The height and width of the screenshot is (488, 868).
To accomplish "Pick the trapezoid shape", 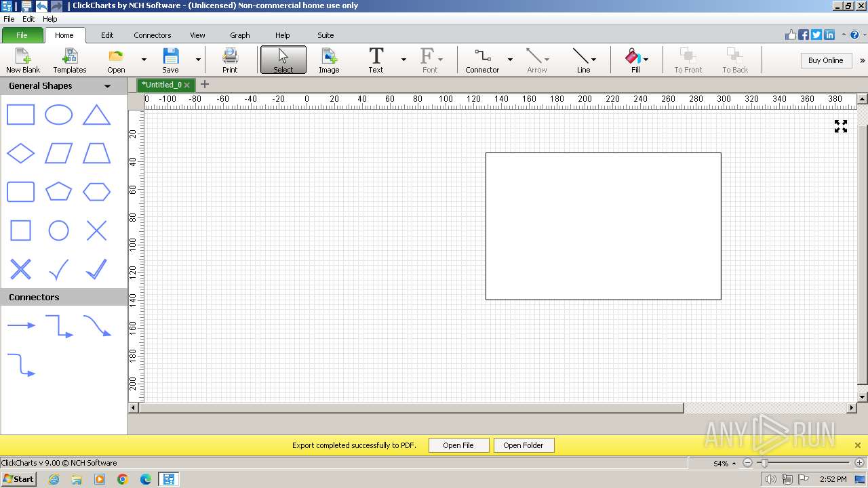I will [96, 153].
